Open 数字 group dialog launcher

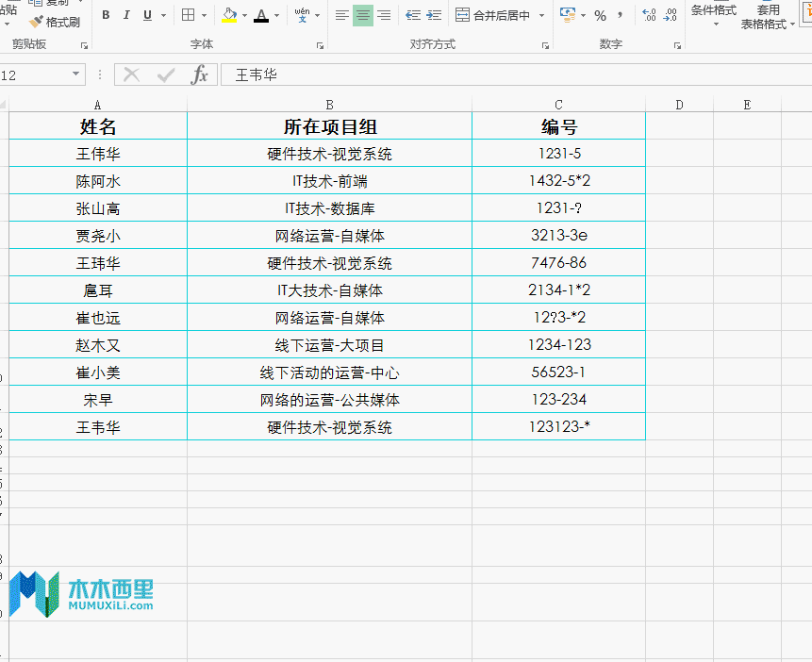(677, 45)
